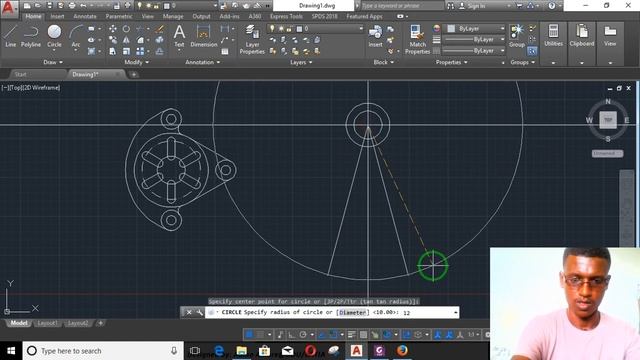Toggle snap mode in status bar
Screen dimensions: 640x360
(260, 335)
